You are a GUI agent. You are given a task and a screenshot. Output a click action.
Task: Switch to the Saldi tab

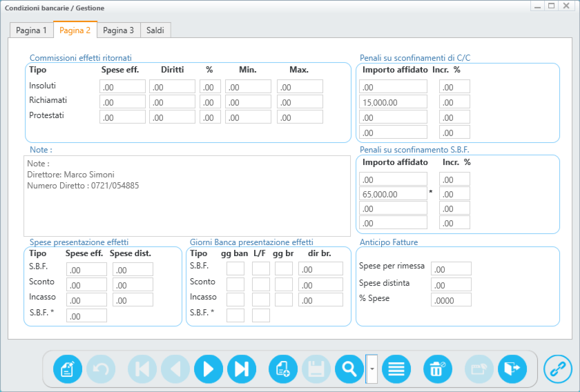click(155, 30)
